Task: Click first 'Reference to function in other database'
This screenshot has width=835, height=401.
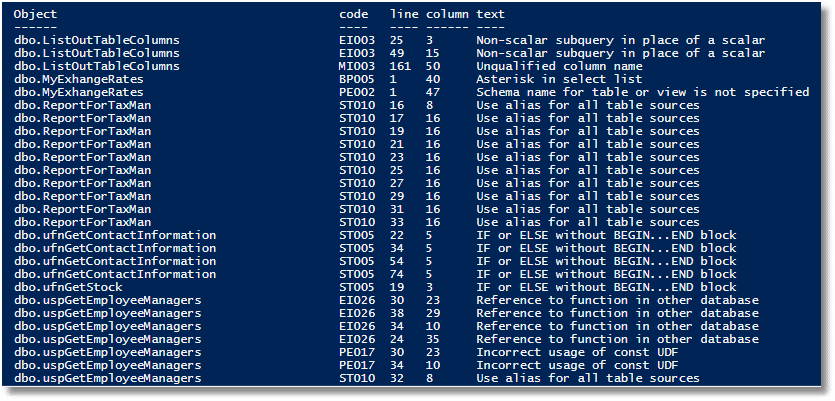Action: 617,300
